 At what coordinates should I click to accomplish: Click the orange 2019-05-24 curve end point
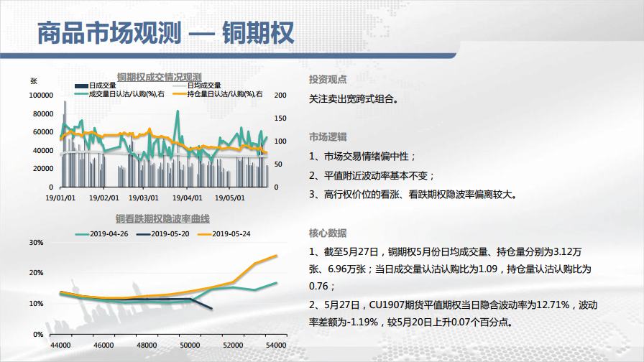click(277, 255)
